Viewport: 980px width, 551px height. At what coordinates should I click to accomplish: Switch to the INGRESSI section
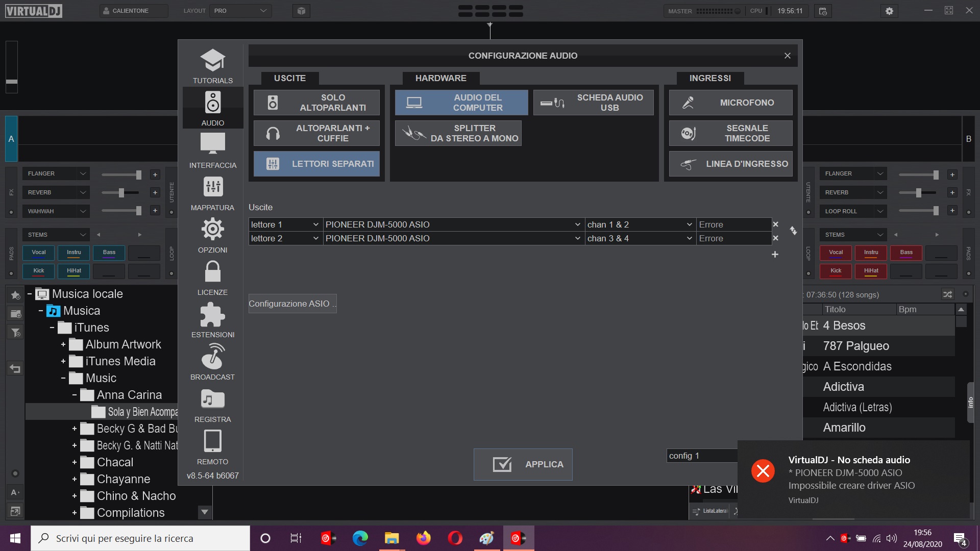(x=710, y=78)
